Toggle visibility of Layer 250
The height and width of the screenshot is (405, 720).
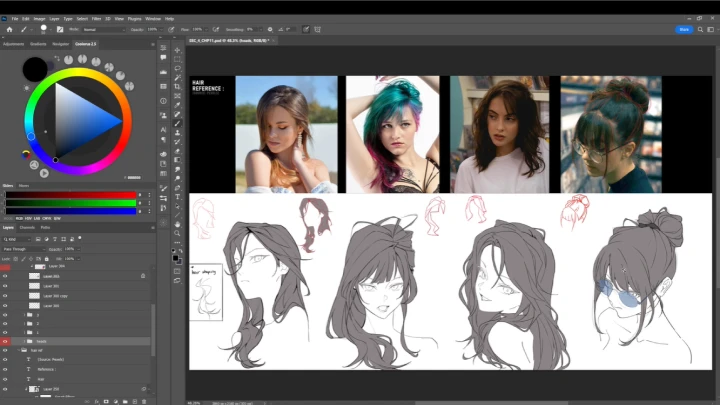[x=5, y=389]
